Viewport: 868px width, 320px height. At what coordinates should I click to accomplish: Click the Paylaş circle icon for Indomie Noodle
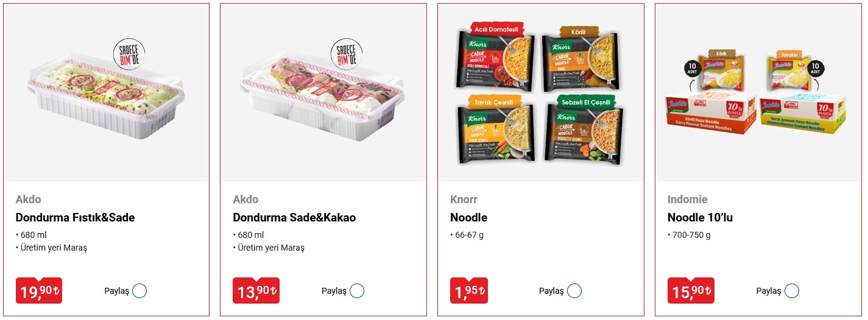click(792, 291)
